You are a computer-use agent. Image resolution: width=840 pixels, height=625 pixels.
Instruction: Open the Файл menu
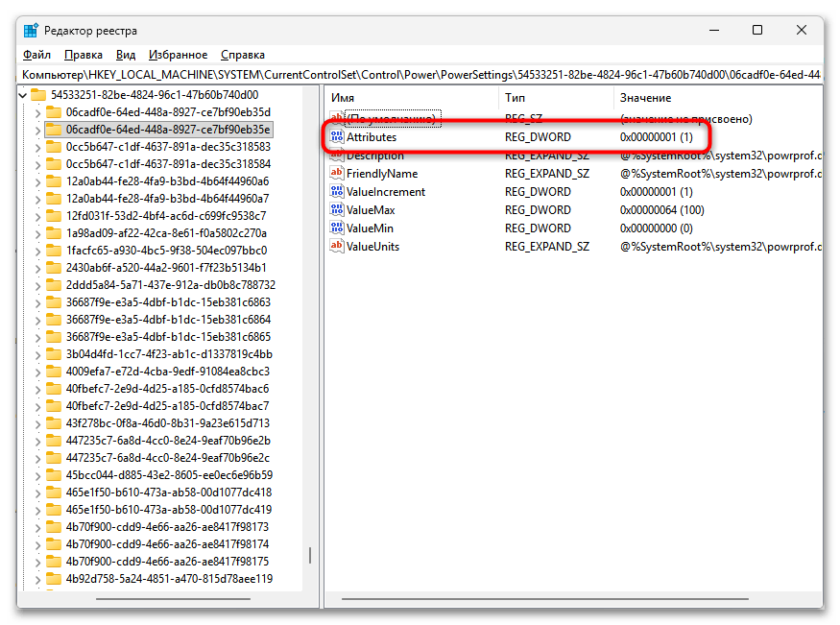(x=36, y=55)
